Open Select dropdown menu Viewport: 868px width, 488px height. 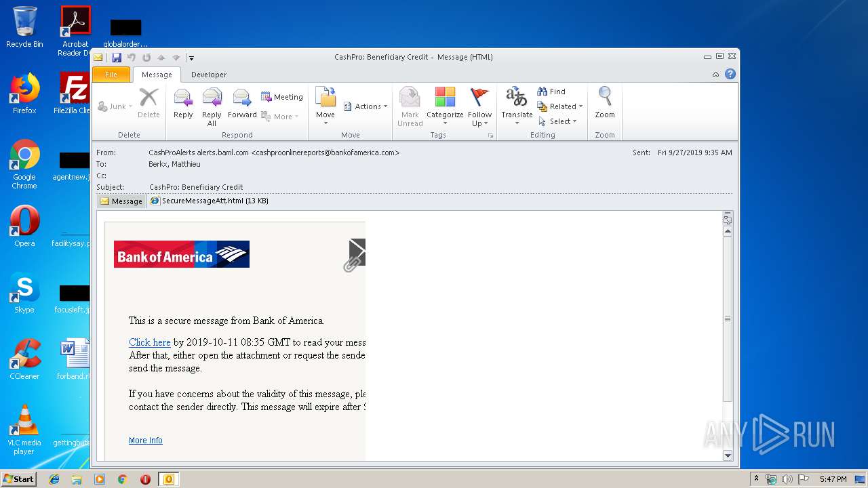click(x=557, y=121)
